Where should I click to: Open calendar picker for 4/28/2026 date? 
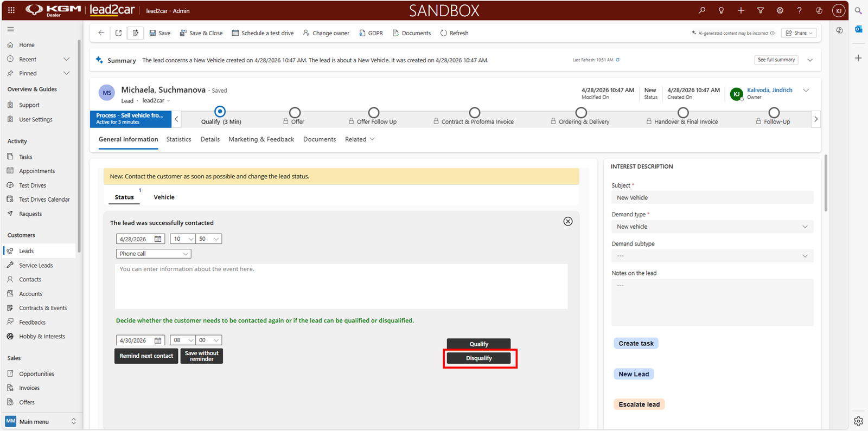tap(158, 239)
